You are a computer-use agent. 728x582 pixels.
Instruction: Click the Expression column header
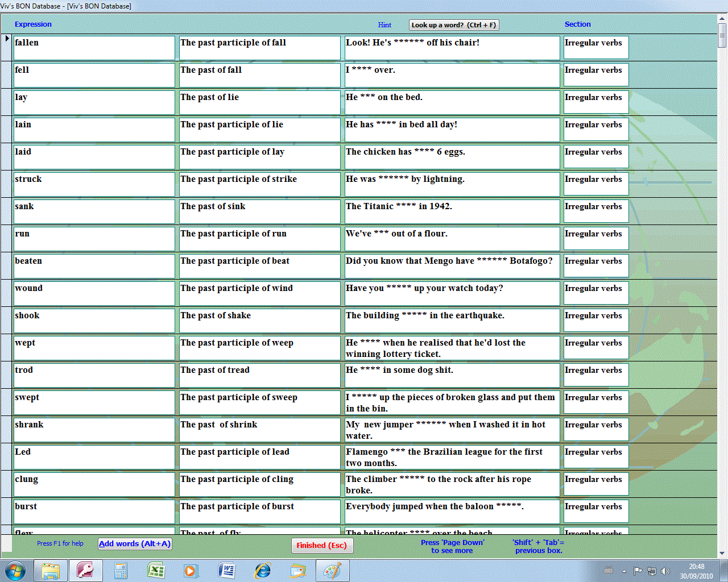pyautogui.click(x=33, y=24)
